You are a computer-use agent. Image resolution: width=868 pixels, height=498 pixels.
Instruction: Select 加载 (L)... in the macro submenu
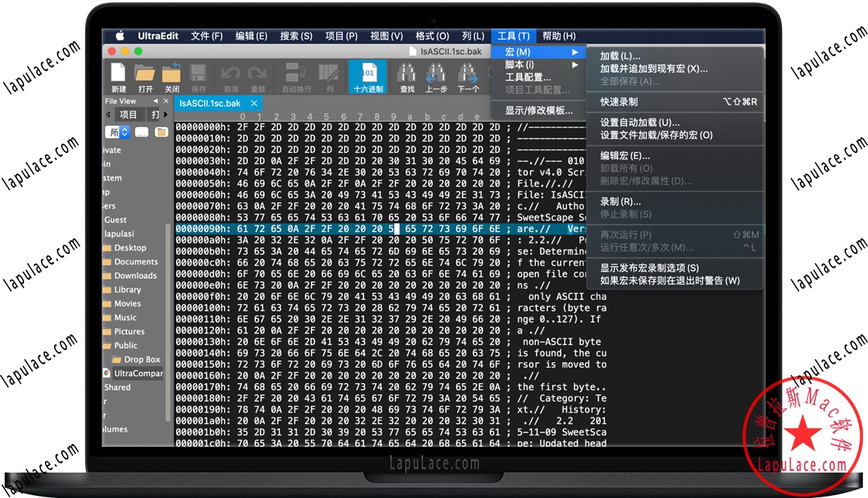[620, 56]
